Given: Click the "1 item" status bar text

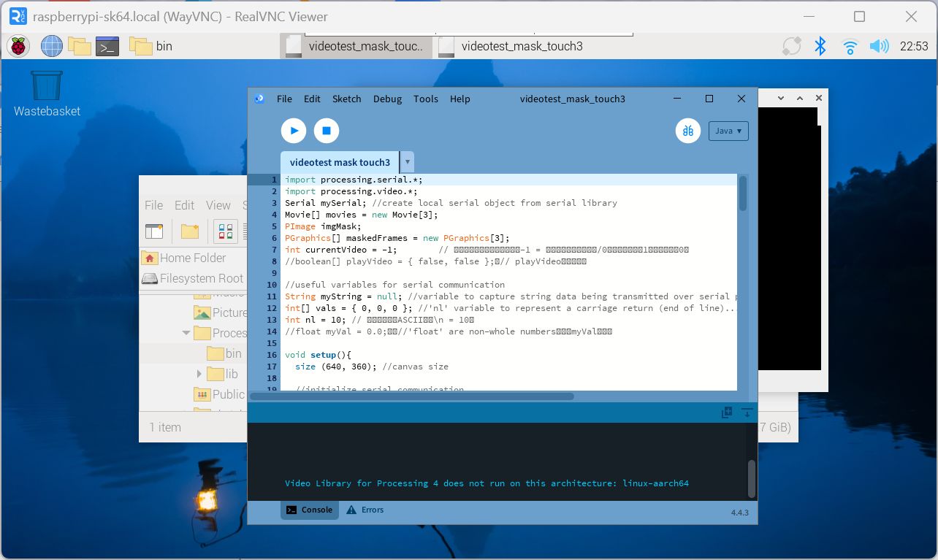Looking at the screenshot, I should pyautogui.click(x=165, y=427).
